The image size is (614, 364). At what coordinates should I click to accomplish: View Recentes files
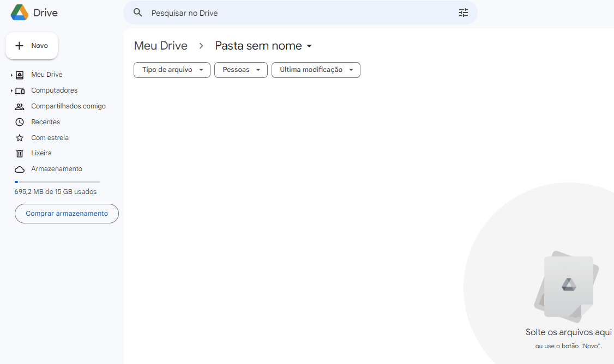coord(46,122)
